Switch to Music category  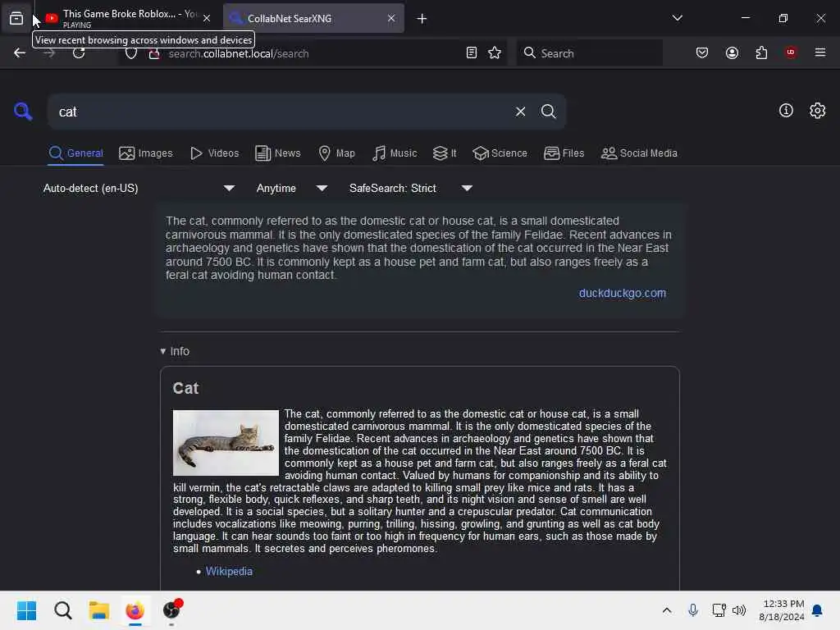395,153
